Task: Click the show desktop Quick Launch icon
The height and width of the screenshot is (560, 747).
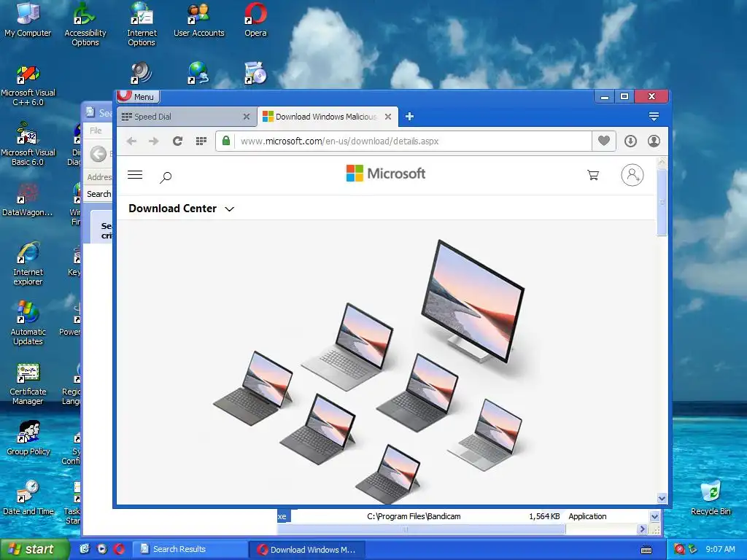Action: tap(85, 549)
